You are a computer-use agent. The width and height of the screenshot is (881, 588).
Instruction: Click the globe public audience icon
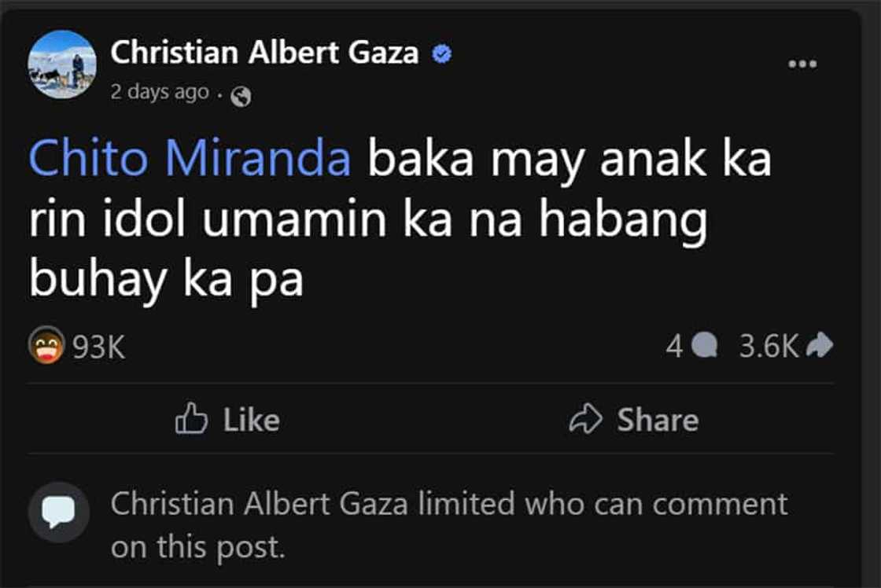coord(241,97)
